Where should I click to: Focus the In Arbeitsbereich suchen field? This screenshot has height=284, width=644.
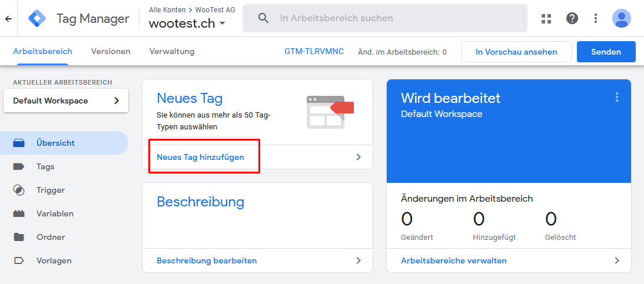(x=385, y=18)
